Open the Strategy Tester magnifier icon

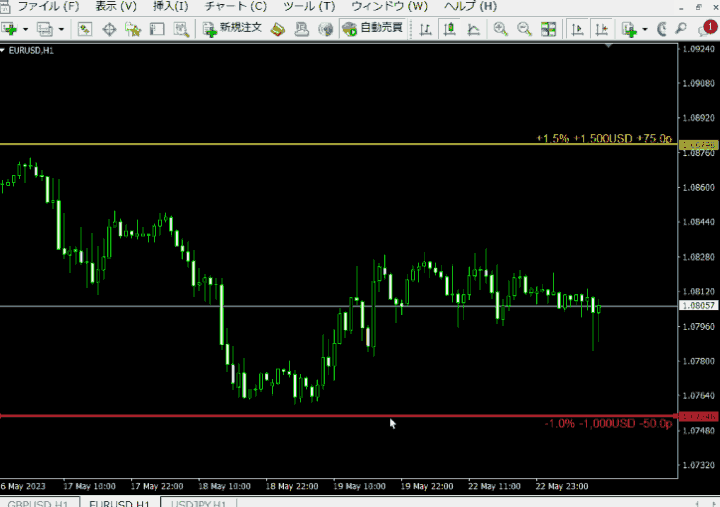tap(181, 29)
